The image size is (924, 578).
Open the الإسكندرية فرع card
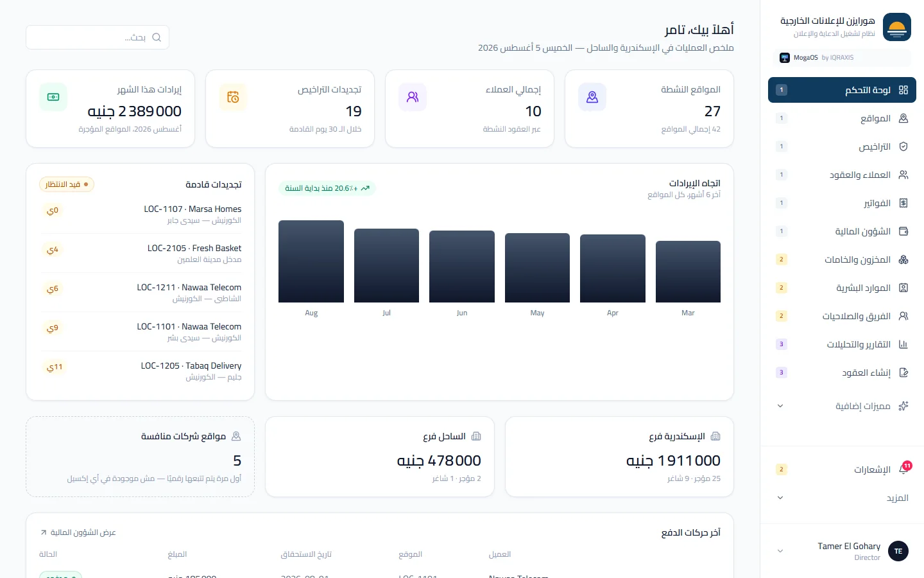[x=619, y=457]
